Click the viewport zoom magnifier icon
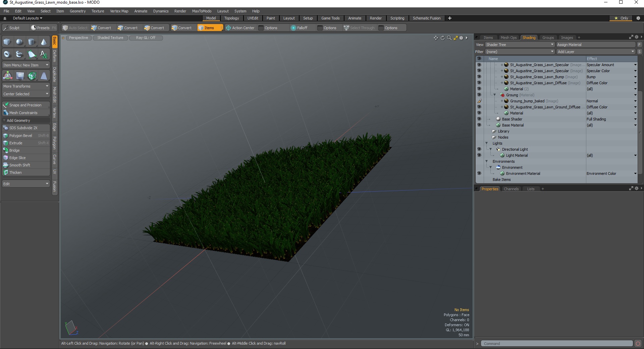 (x=449, y=38)
